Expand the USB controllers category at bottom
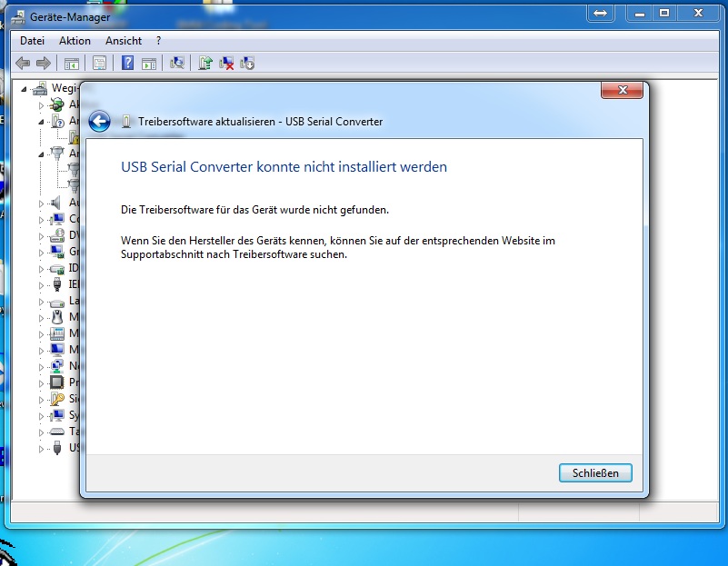This screenshot has width=728, height=566. tap(41, 448)
